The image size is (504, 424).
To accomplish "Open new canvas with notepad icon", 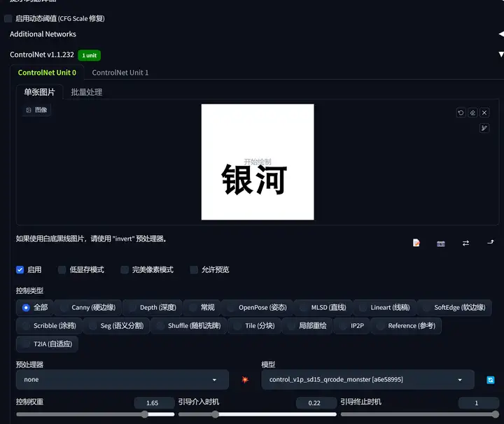I will [x=416, y=243].
